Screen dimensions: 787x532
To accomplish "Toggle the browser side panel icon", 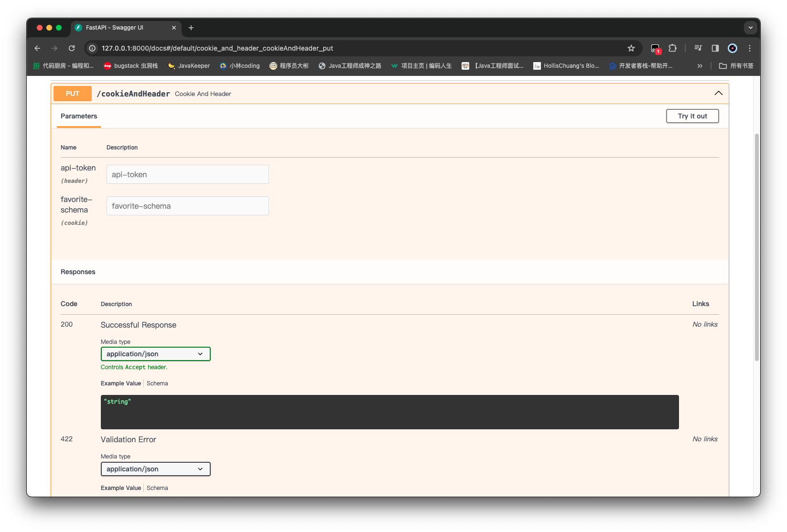I will [x=715, y=48].
